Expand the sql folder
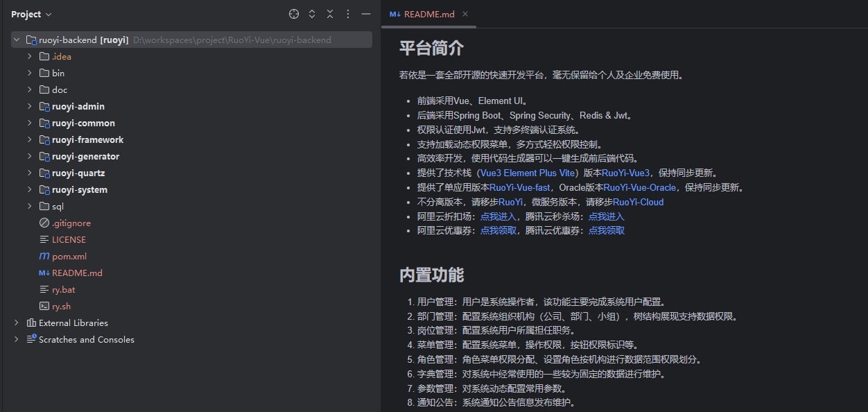This screenshot has height=412, width=868. pos(30,207)
